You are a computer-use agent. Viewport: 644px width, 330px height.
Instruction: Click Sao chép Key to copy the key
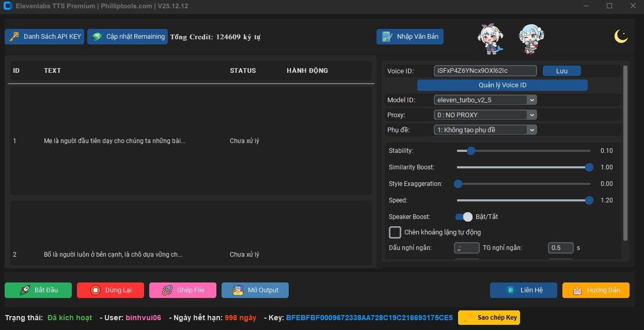pyautogui.click(x=489, y=317)
